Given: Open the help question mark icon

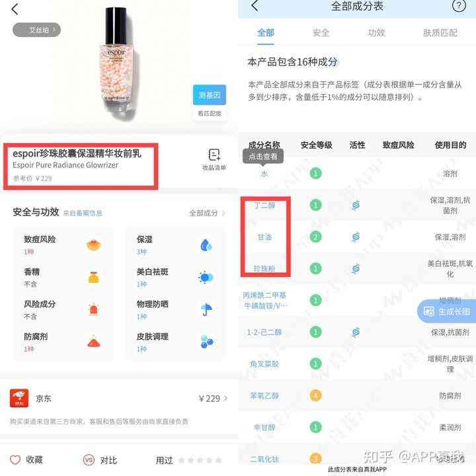Looking at the screenshot, I should click(x=459, y=5).
